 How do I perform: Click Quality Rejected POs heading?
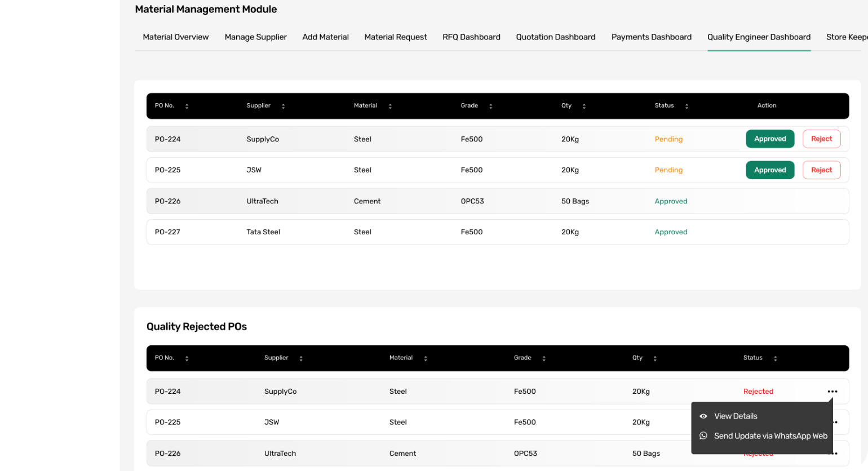pos(197,327)
